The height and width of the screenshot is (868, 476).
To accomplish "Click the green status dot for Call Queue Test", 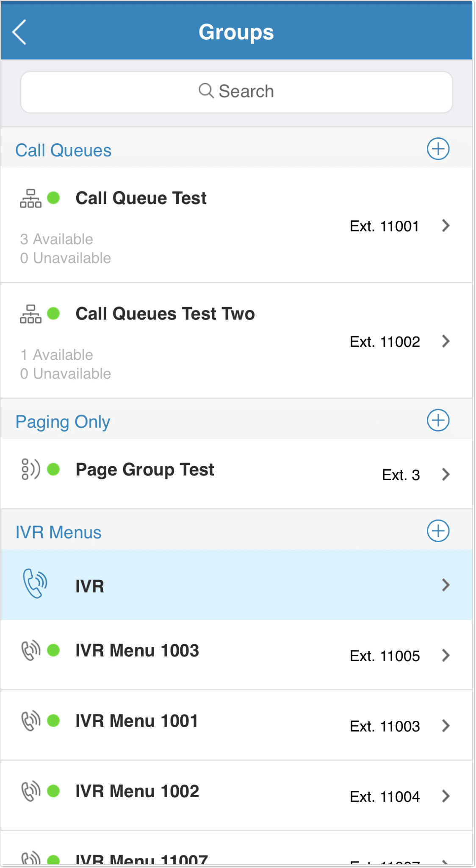I will (x=54, y=198).
